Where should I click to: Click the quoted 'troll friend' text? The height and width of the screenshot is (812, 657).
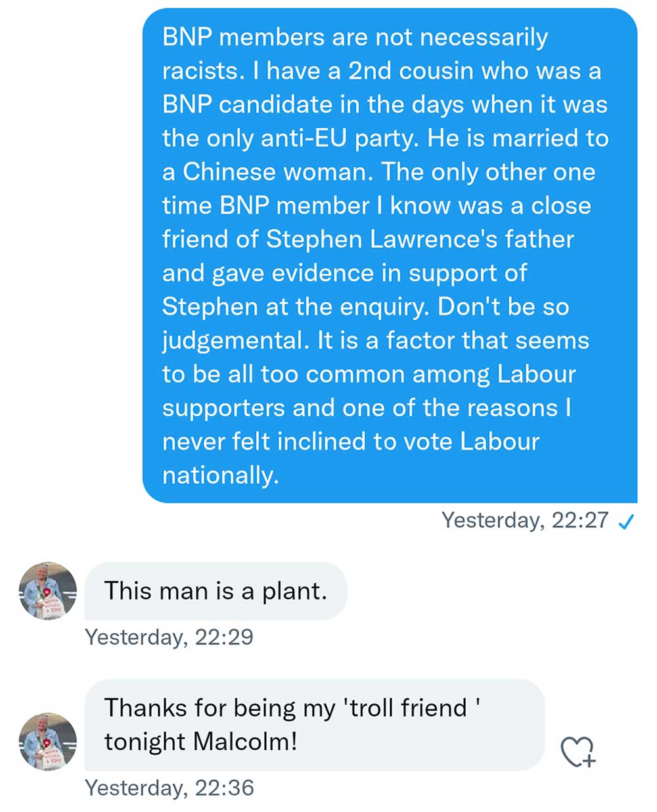[412, 708]
